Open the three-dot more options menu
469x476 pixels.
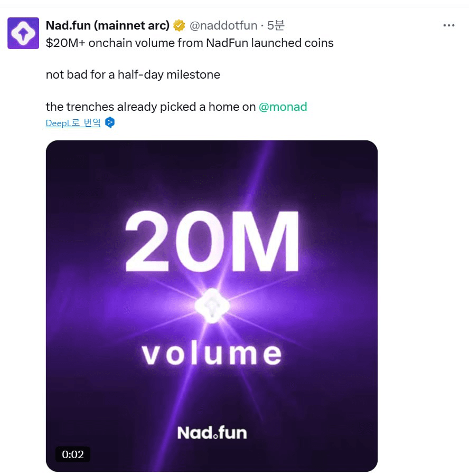(448, 25)
